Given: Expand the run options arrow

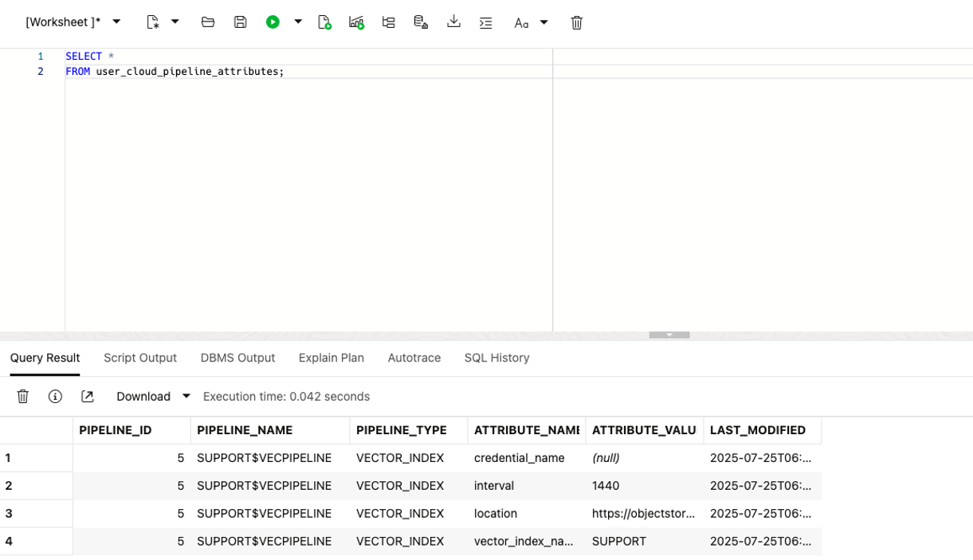Looking at the screenshot, I should tap(298, 22).
